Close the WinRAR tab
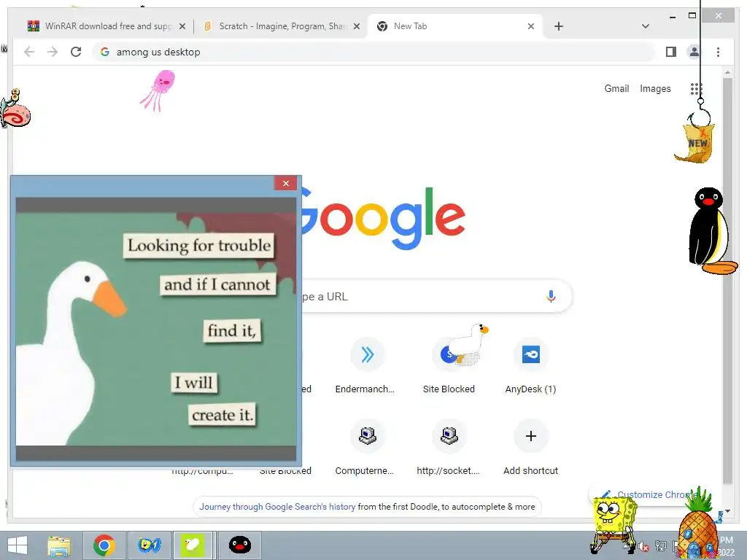 [182, 27]
